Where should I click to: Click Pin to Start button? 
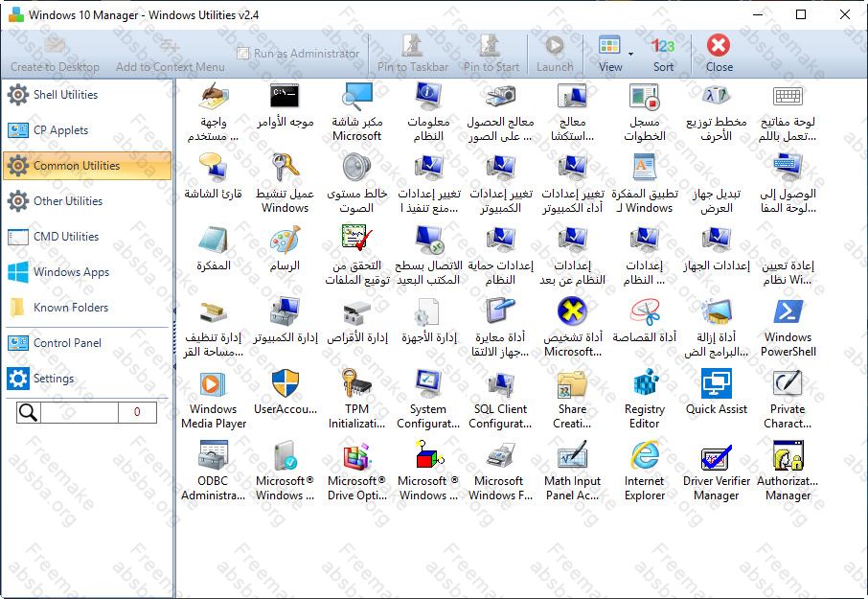[491, 54]
